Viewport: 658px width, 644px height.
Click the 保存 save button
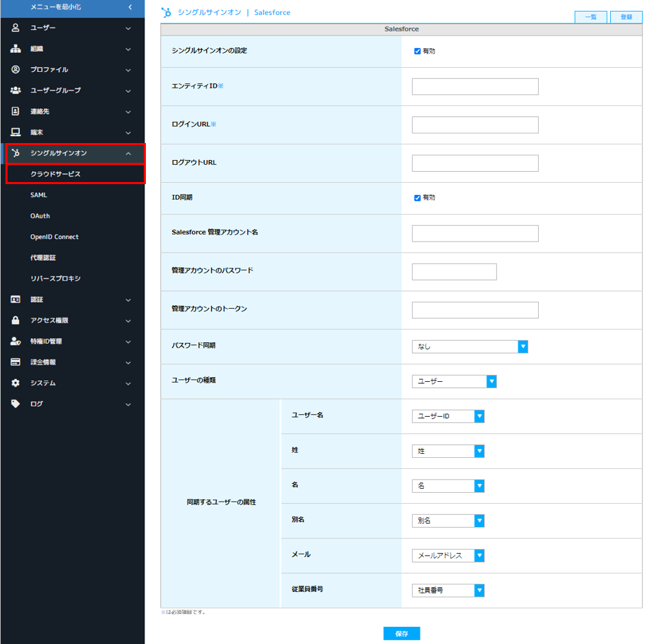coord(402,634)
